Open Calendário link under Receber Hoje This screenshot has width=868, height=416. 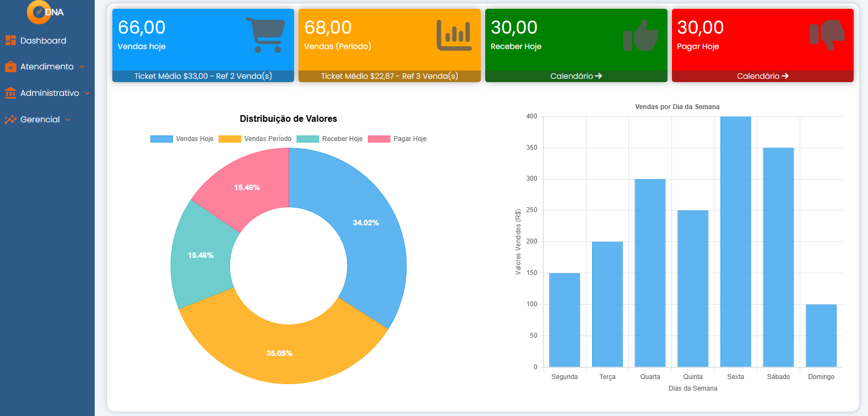point(576,76)
